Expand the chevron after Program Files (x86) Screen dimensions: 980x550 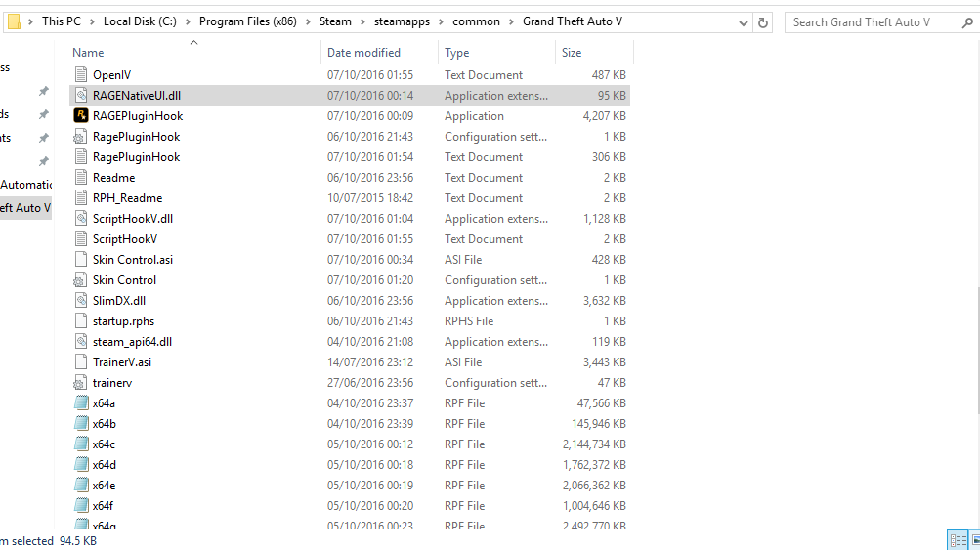coord(308,21)
